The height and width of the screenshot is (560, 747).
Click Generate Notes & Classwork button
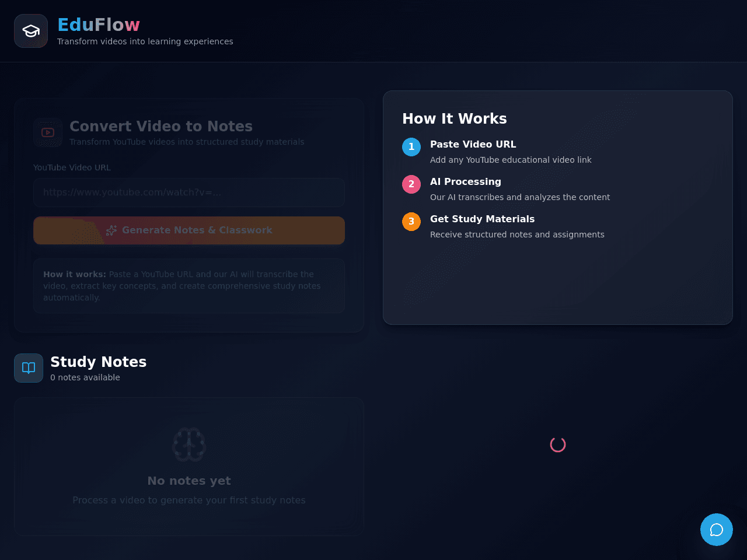(189, 230)
